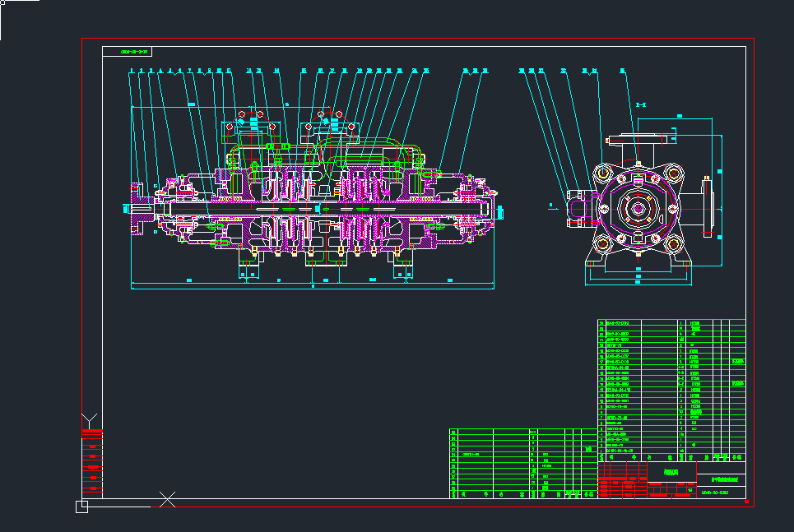The image size is (794, 532).
Task: Click the shaft center in the end view
Action: 638,209
